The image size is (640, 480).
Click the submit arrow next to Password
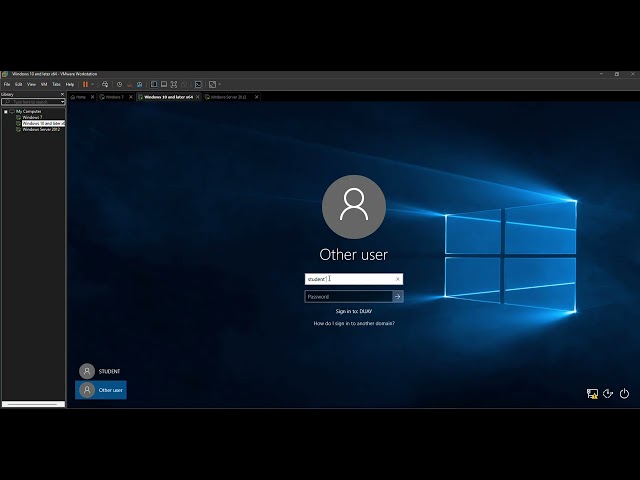(398, 297)
